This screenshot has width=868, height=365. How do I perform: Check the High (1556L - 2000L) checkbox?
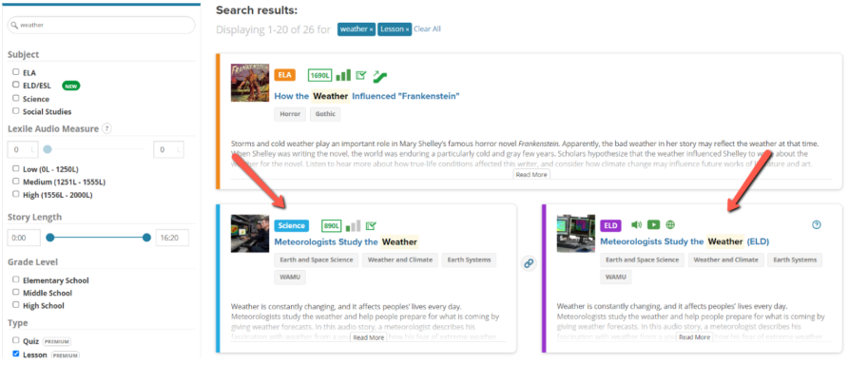click(16, 194)
